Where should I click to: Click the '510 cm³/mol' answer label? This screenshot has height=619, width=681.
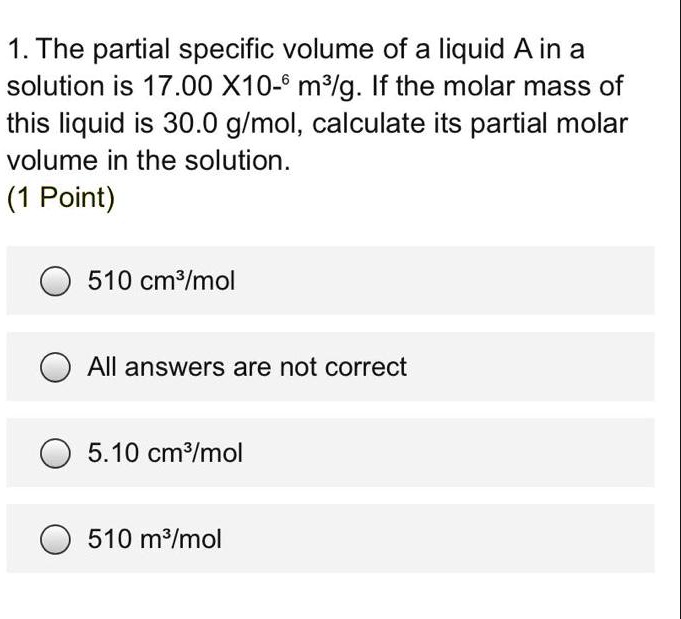click(x=161, y=280)
